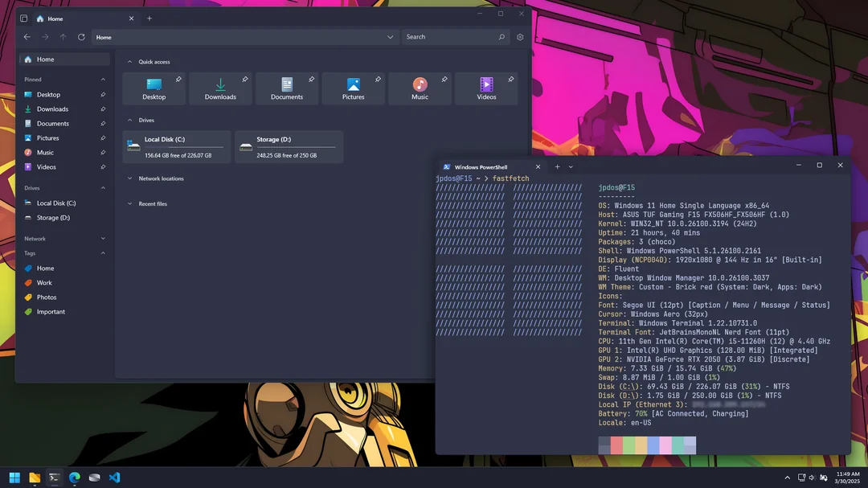Image resolution: width=868 pixels, height=488 pixels.
Task: Click the blue color block in fastfetch
Action: 653,445
